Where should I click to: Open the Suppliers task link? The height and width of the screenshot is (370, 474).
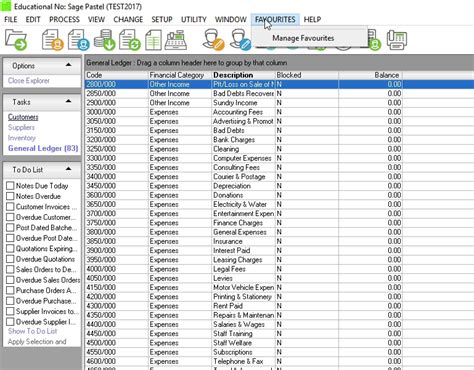(x=21, y=127)
